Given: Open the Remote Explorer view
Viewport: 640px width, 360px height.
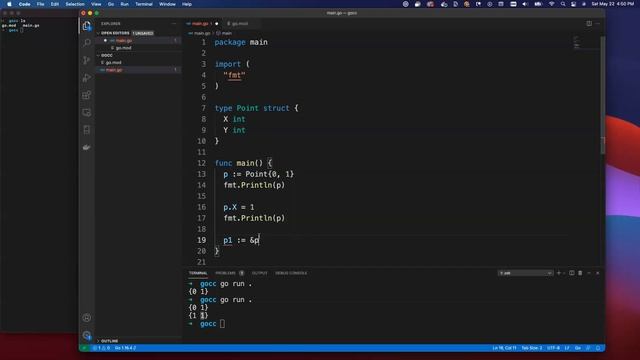Looking at the screenshot, I should (x=87, y=113).
